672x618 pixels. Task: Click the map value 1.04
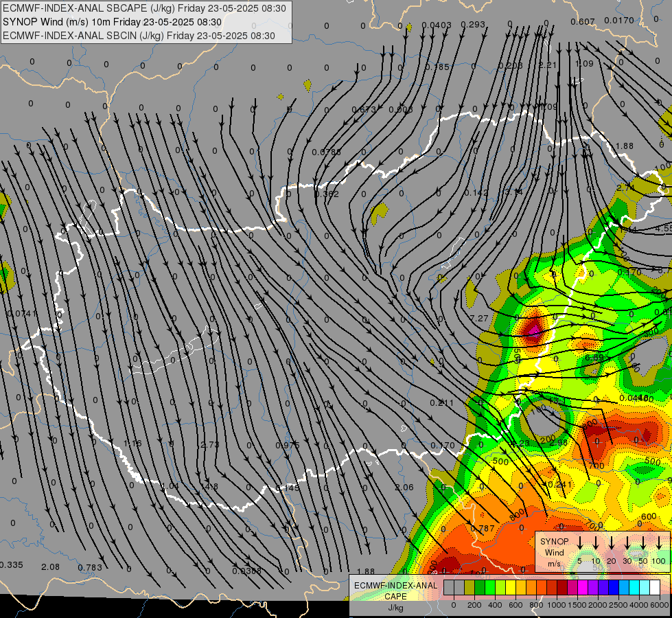click(x=170, y=486)
